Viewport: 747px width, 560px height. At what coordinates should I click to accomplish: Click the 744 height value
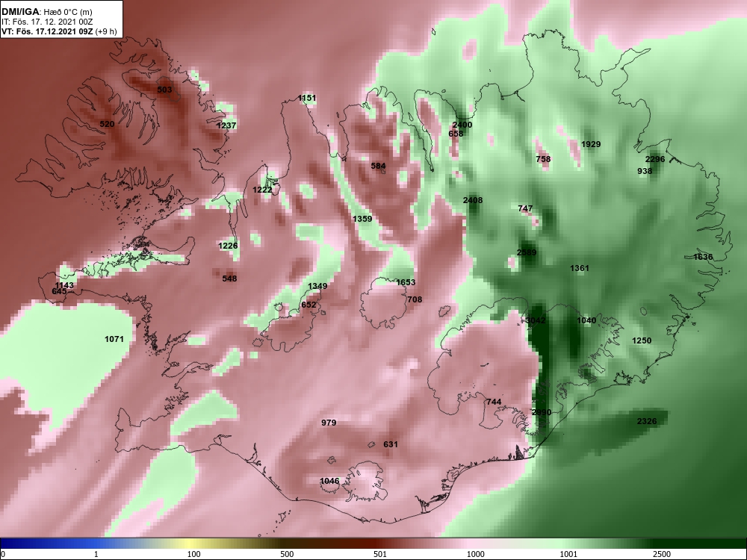tap(494, 402)
